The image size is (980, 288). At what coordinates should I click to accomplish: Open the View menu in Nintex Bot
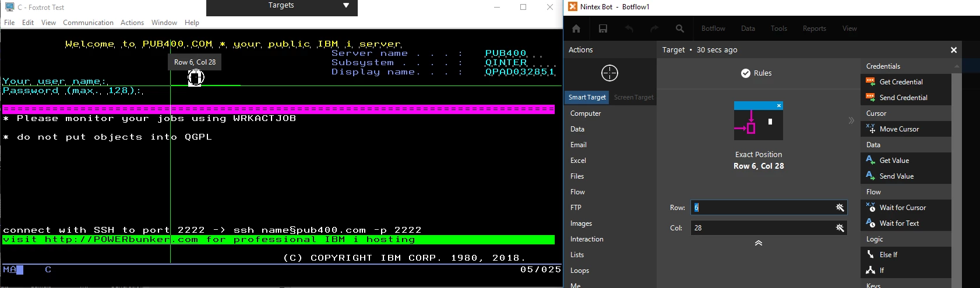pyautogui.click(x=849, y=29)
